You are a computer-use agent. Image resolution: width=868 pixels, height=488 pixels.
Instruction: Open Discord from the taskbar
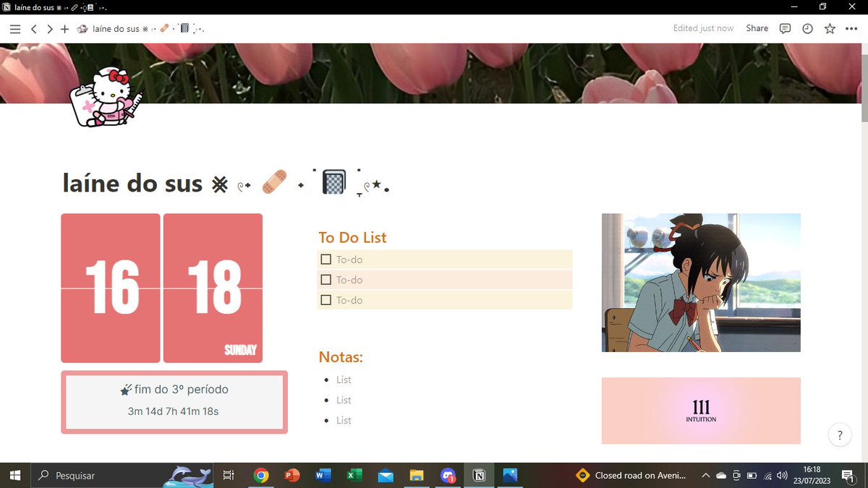pyautogui.click(x=448, y=476)
